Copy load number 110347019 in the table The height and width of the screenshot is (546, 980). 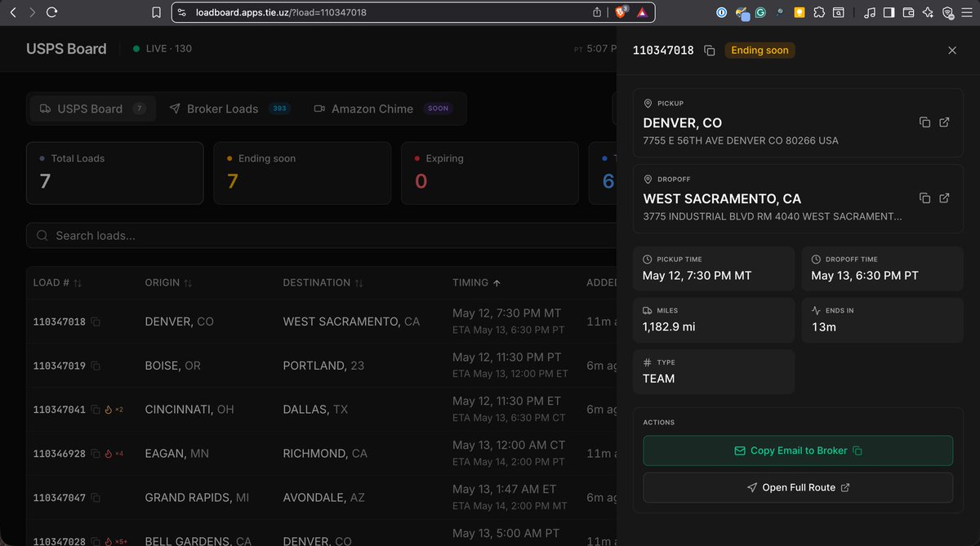coord(96,366)
